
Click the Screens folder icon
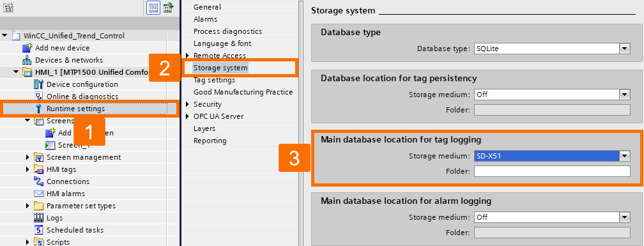38,121
